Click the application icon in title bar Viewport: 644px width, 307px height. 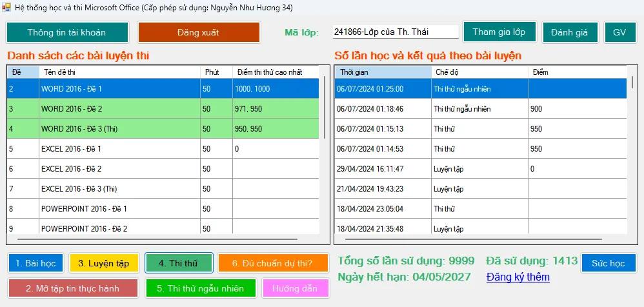pyautogui.click(x=6, y=7)
